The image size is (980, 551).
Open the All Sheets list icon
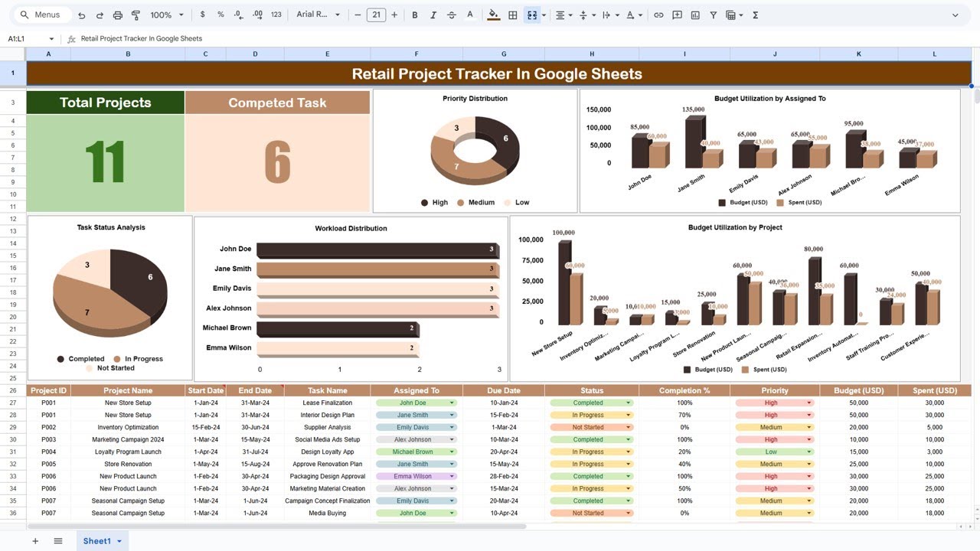[x=58, y=541]
